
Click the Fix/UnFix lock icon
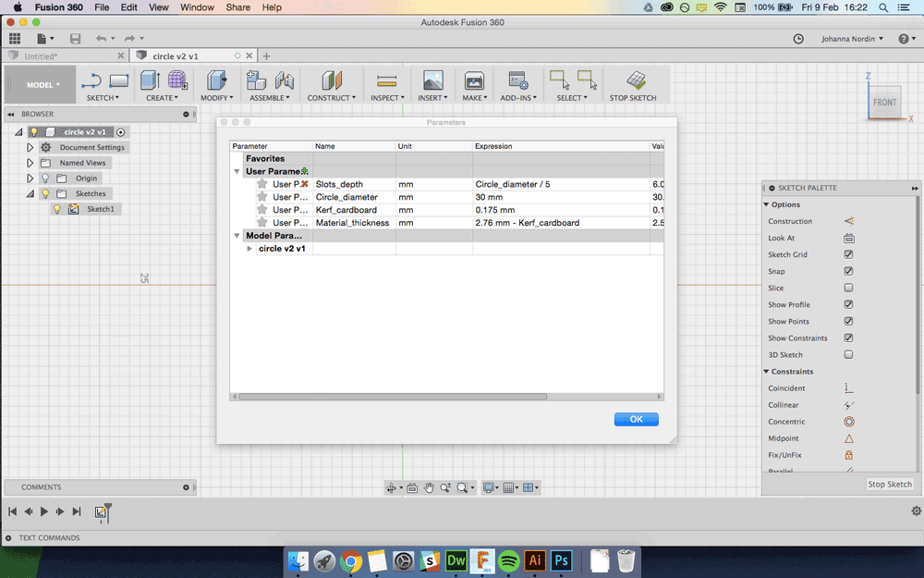tap(849, 455)
